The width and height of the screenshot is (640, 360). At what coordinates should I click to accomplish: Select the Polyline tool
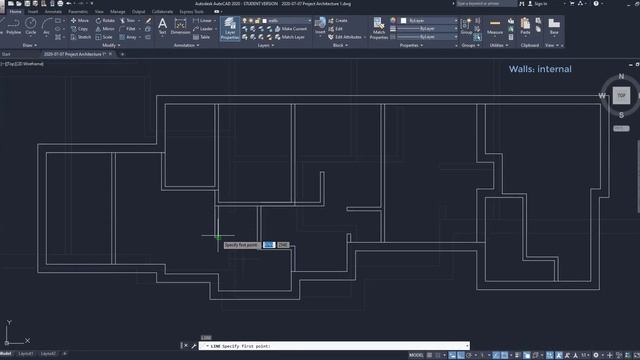13,27
